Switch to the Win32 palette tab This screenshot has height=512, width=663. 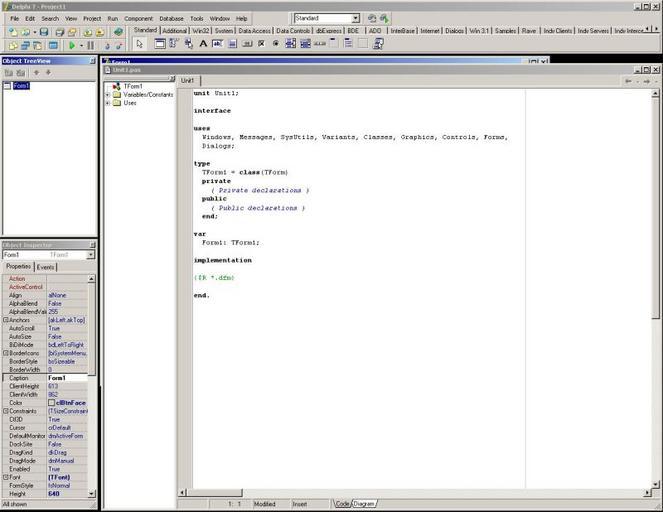pos(201,31)
